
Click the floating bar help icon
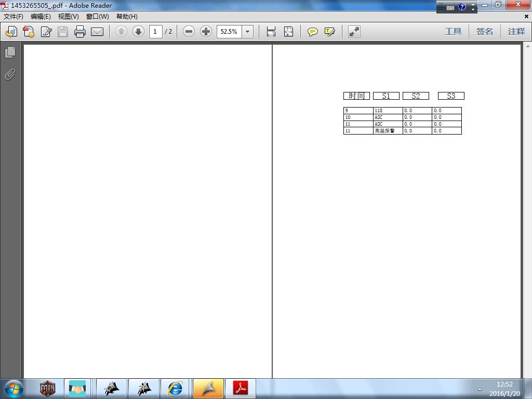(x=462, y=7)
